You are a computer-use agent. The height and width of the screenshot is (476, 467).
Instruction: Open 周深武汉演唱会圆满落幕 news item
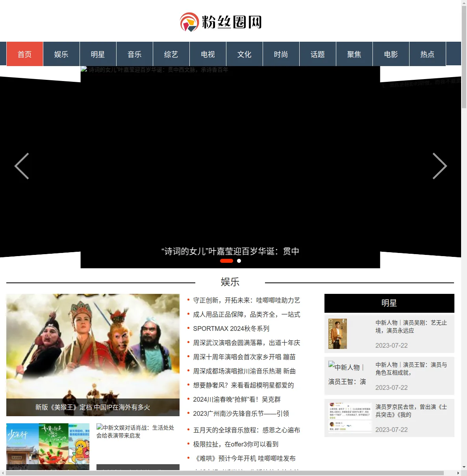click(246, 343)
